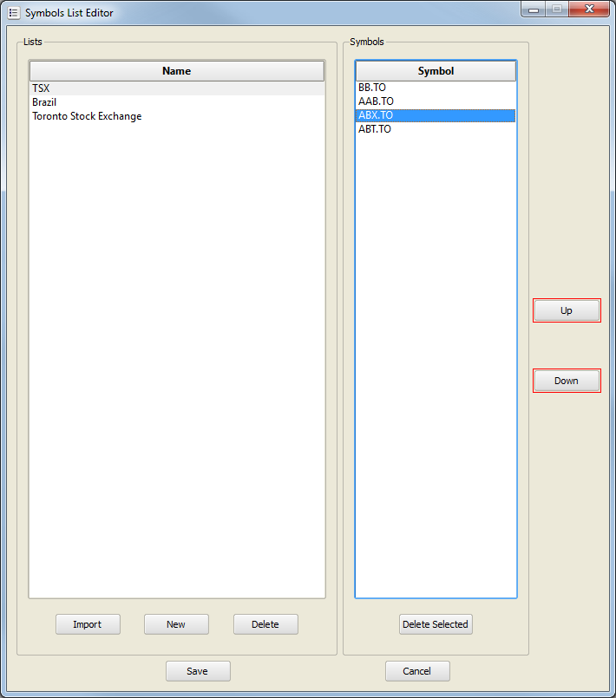Select the Brazil list entry
The height and width of the screenshot is (698, 616).
(44, 102)
